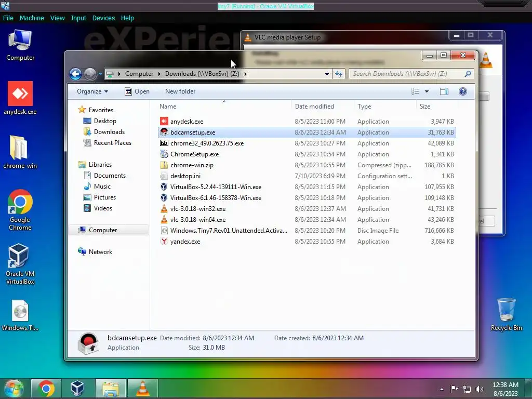Expand breadcrumb arrow after Computer

159,74
